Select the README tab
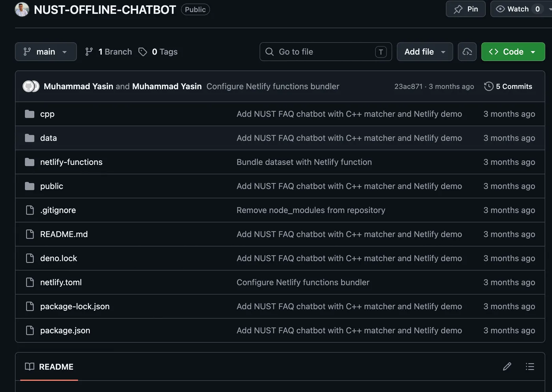Viewport: 552px width, 392px height. pos(49,367)
